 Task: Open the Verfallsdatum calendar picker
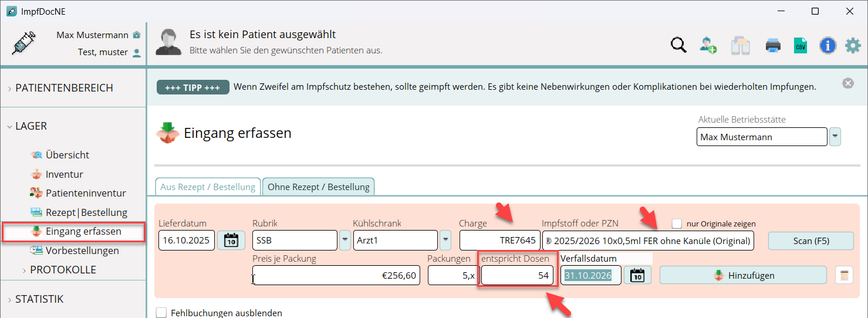(x=637, y=275)
